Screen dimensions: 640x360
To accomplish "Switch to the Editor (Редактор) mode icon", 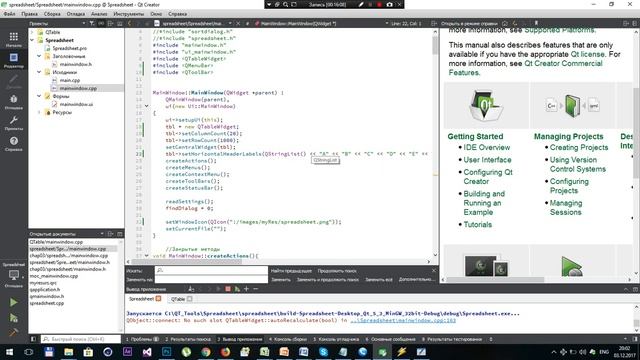I will pyautogui.click(x=13, y=58).
